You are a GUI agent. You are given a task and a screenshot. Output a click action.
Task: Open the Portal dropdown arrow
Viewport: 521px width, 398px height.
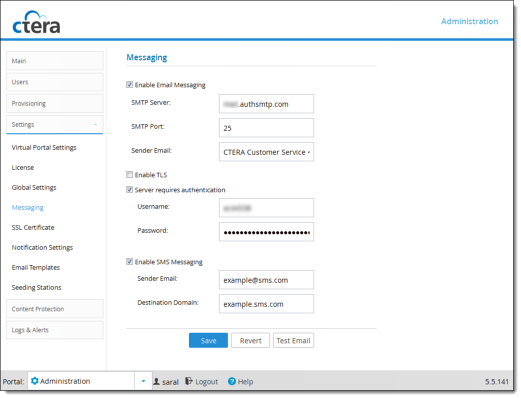point(143,381)
